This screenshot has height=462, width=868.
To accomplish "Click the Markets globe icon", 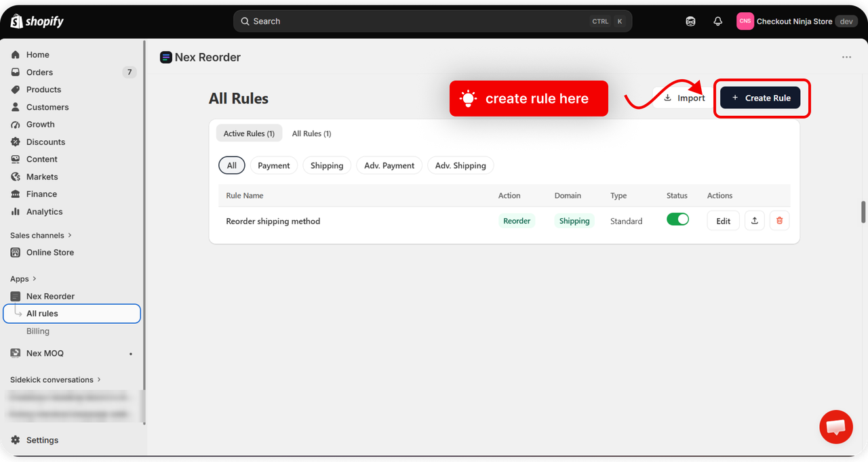I will [x=16, y=177].
